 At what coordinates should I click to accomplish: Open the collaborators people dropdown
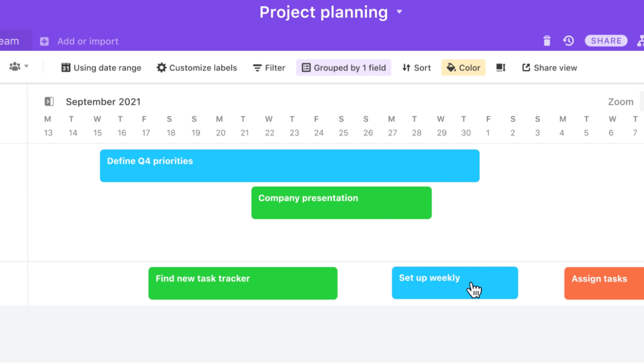pyautogui.click(x=19, y=67)
